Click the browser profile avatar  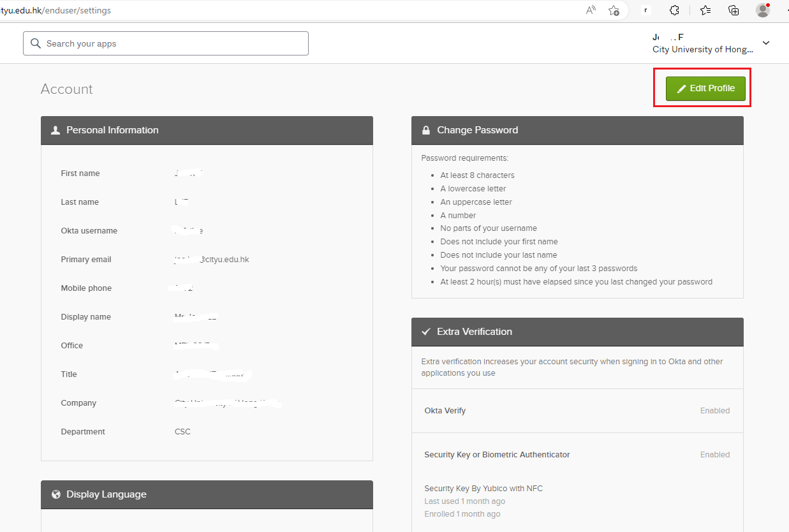pos(763,10)
